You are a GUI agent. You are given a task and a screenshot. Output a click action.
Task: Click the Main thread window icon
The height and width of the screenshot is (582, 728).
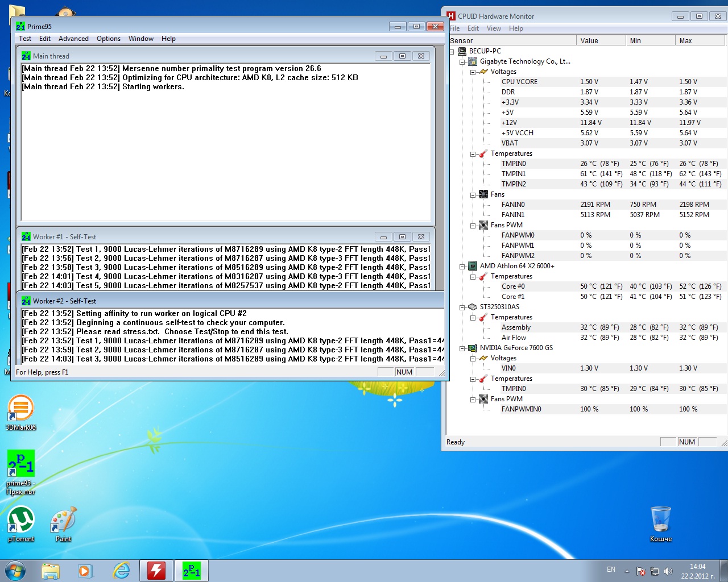26,56
